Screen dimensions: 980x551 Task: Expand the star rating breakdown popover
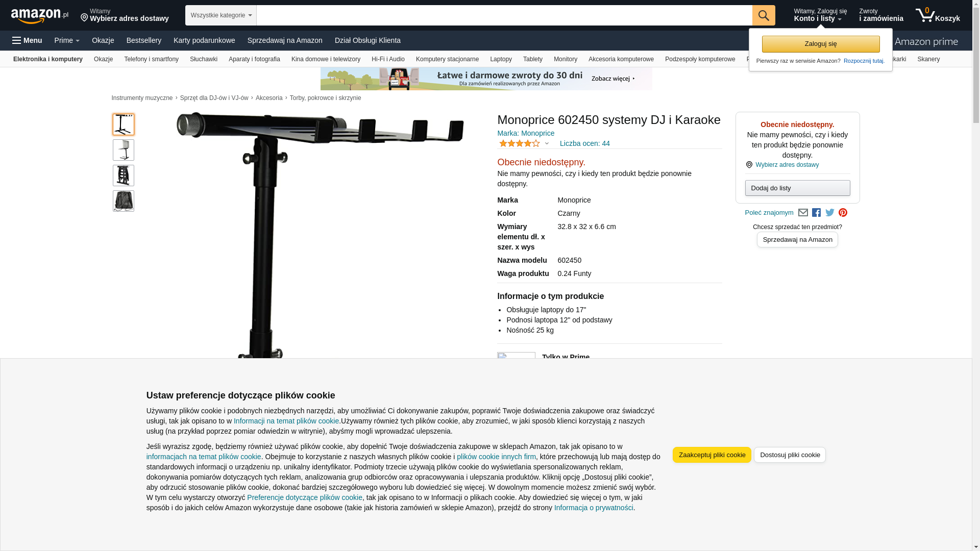[x=524, y=143]
